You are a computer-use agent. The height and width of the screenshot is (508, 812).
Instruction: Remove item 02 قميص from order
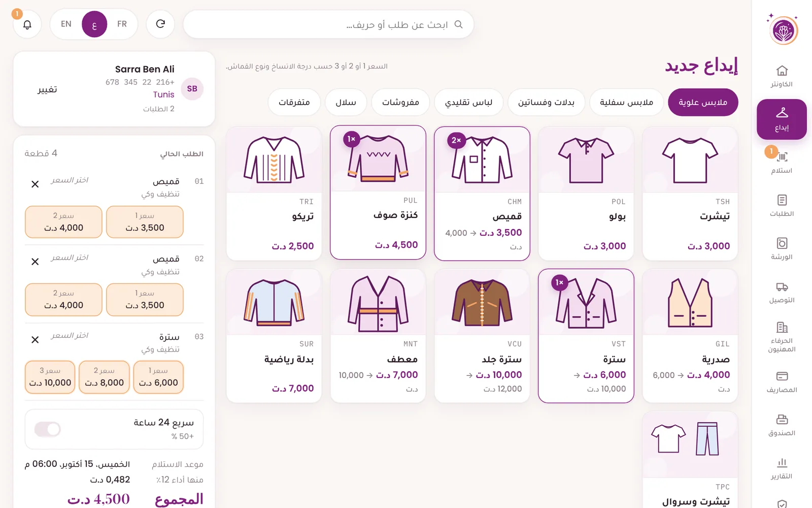click(x=35, y=262)
